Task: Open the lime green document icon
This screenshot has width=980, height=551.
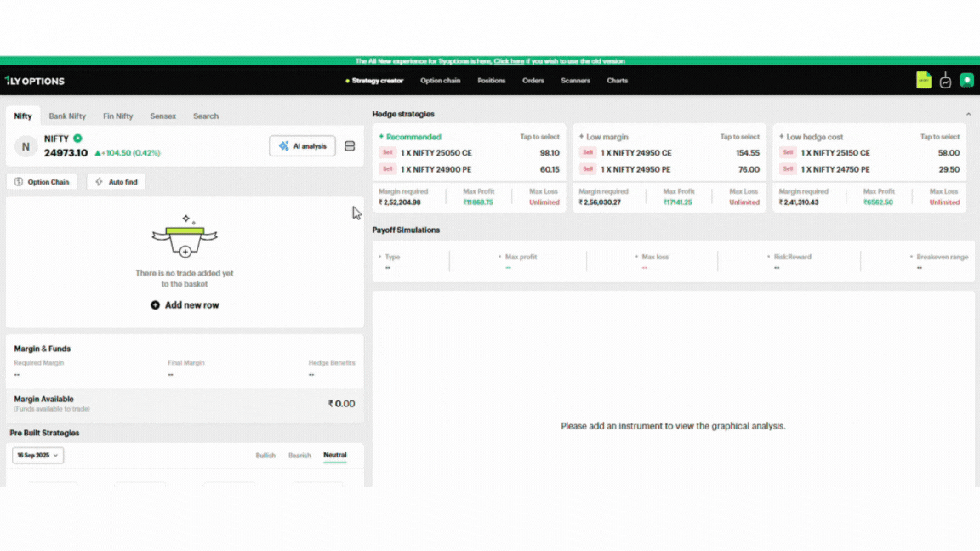Action: tap(923, 80)
